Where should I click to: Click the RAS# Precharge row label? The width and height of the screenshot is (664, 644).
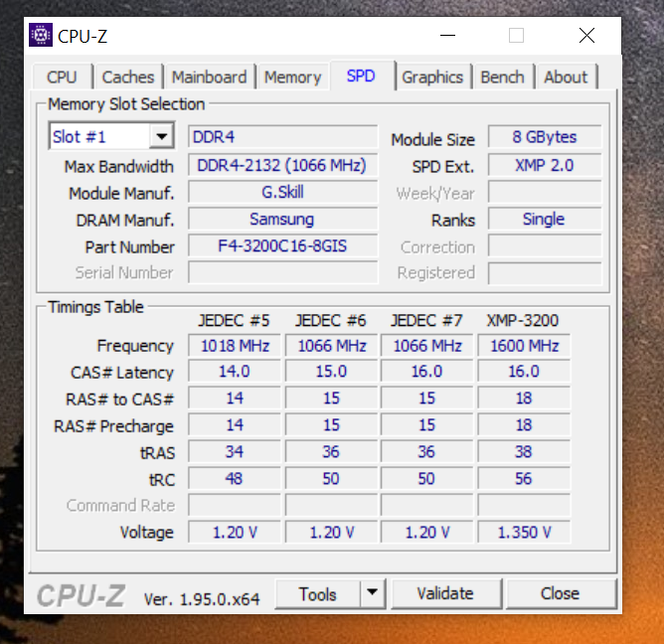click(114, 426)
